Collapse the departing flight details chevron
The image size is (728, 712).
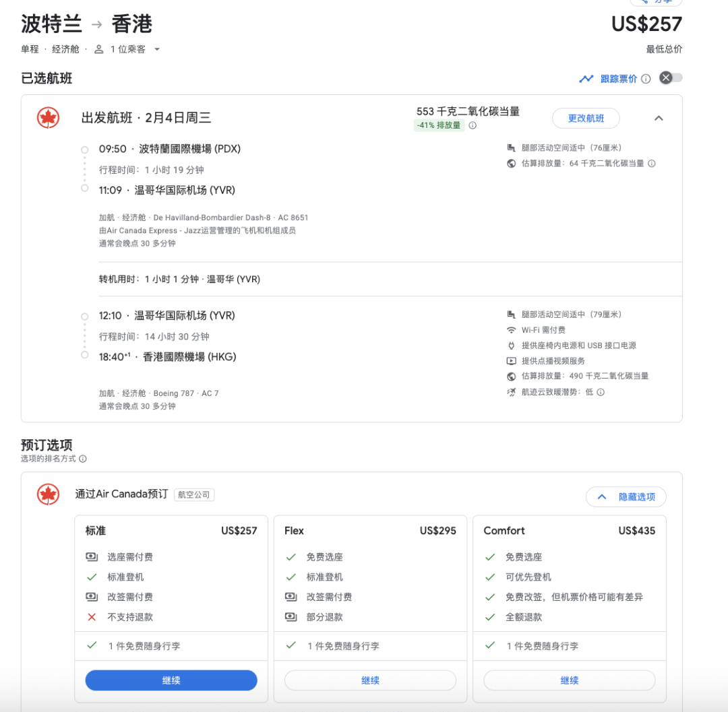click(x=659, y=119)
